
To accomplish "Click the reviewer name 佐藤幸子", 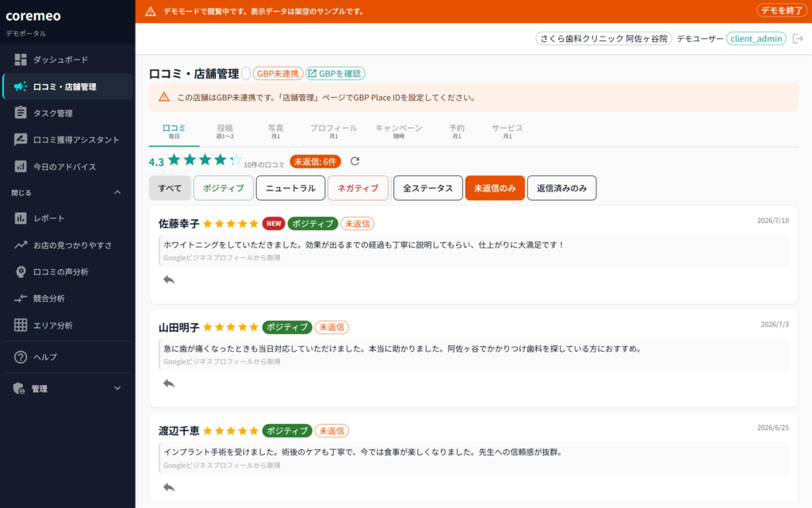I will (x=178, y=224).
